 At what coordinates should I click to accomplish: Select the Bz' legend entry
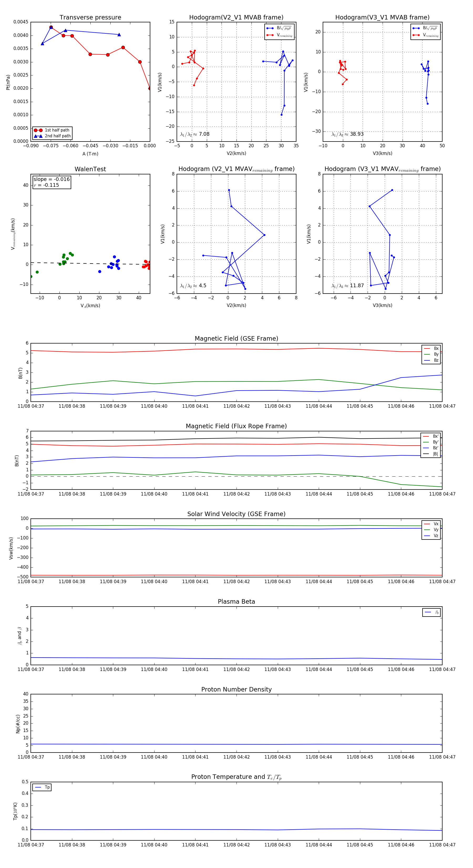[431, 448]
